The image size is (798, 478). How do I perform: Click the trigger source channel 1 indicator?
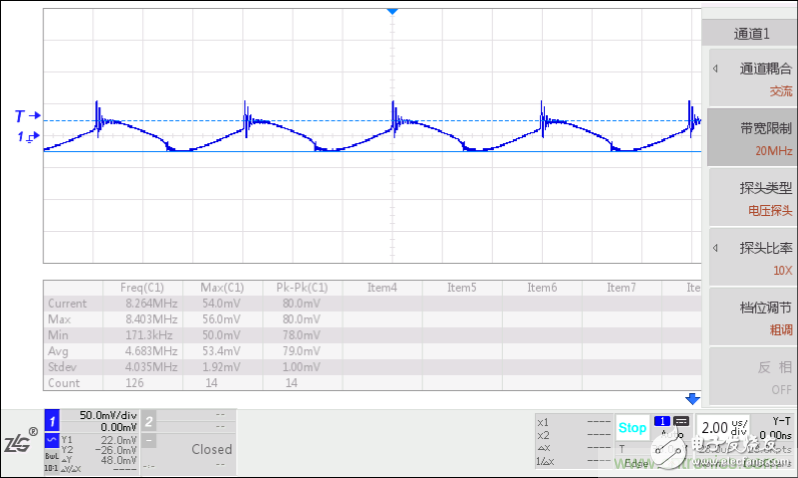pyautogui.click(x=662, y=421)
